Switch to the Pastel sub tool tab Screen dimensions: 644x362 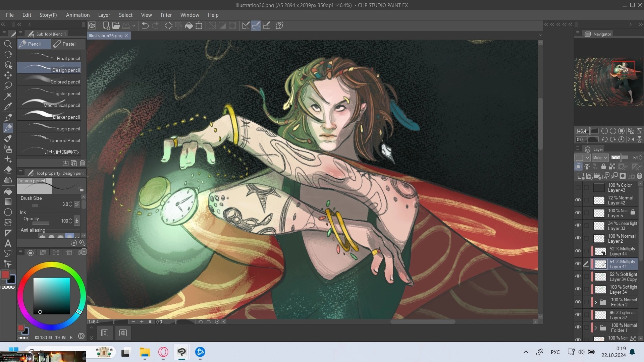point(69,44)
